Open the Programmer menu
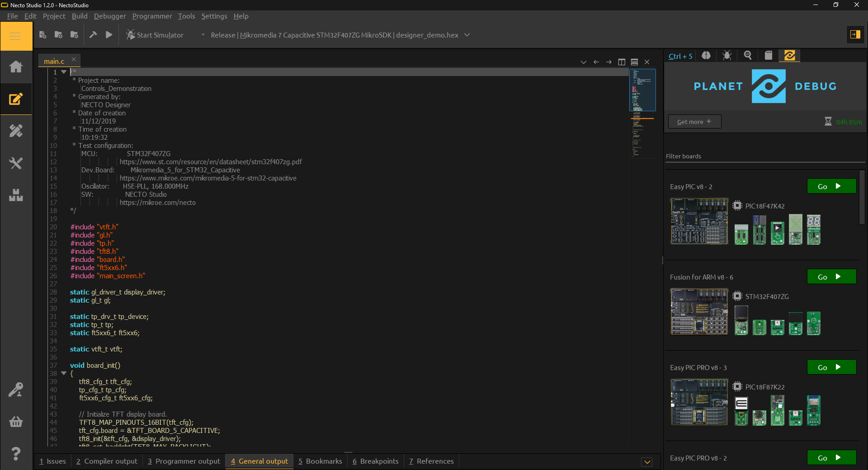868x470 pixels. pyautogui.click(x=152, y=16)
